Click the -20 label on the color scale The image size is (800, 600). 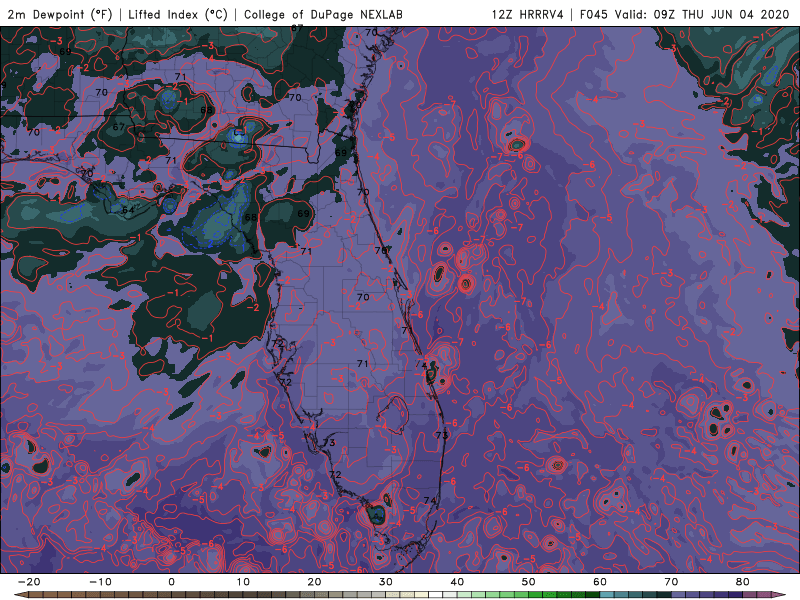pos(29,582)
